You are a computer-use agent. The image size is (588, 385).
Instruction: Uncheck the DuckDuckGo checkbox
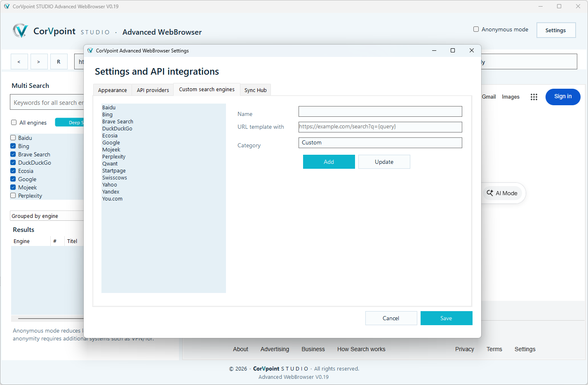coord(13,163)
